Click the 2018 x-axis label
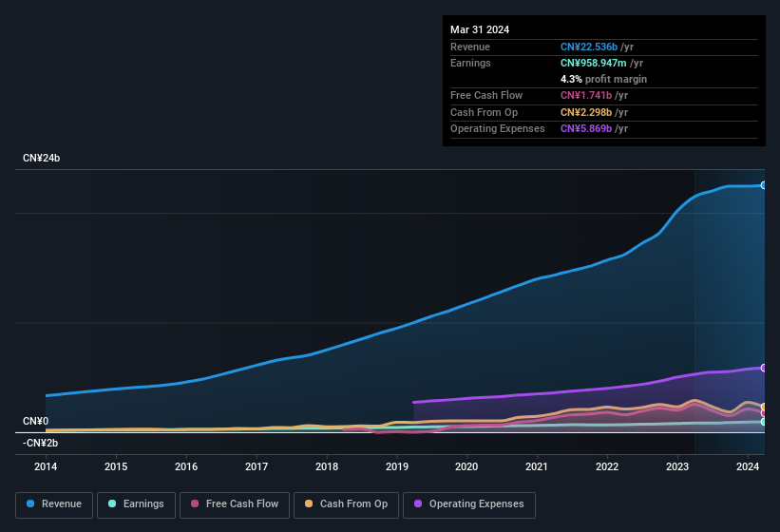 (x=327, y=466)
